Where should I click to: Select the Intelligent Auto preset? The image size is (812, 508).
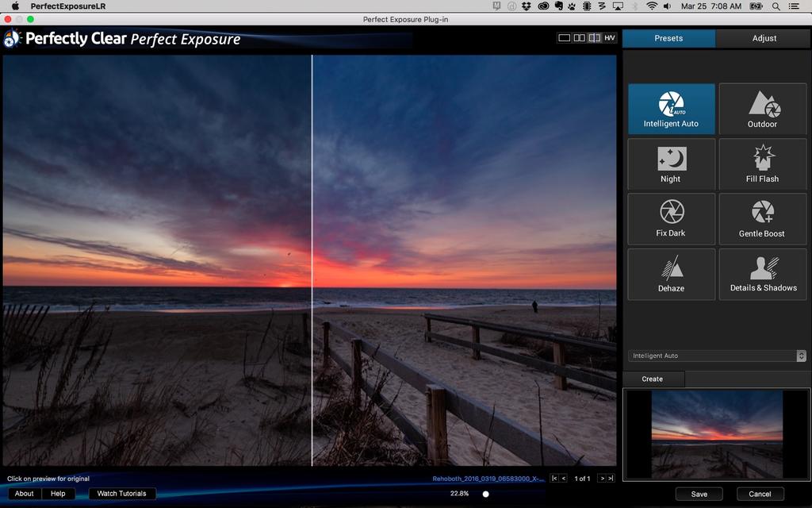tap(671, 109)
